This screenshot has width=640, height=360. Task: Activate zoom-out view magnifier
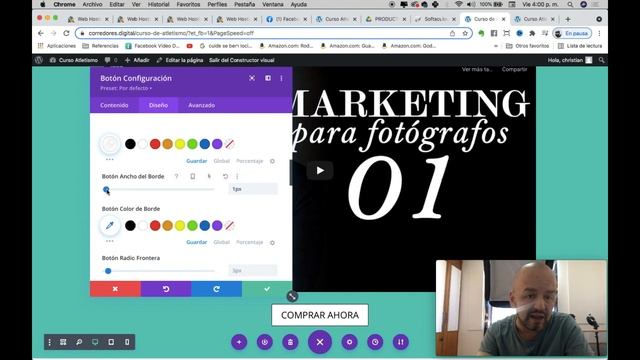[x=79, y=342]
